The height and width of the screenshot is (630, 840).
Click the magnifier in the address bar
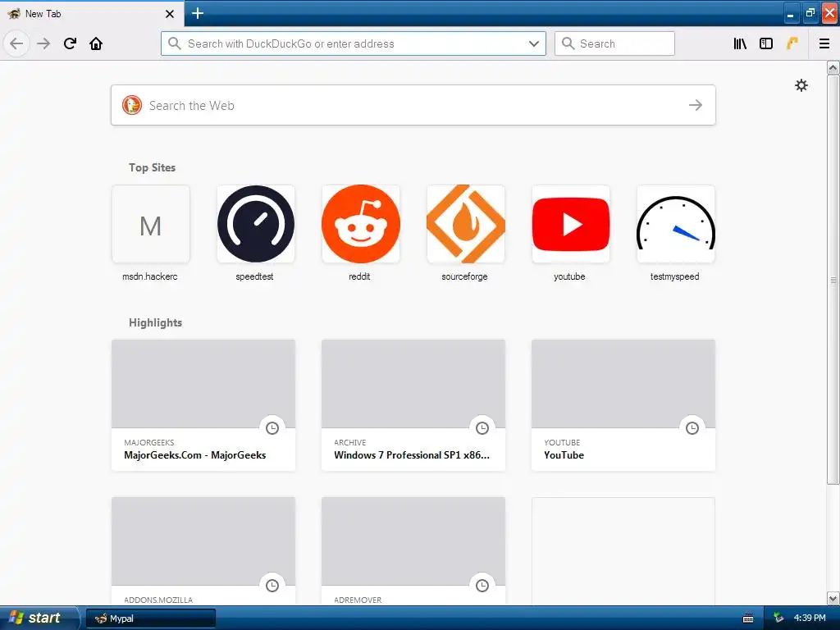click(x=174, y=43)
